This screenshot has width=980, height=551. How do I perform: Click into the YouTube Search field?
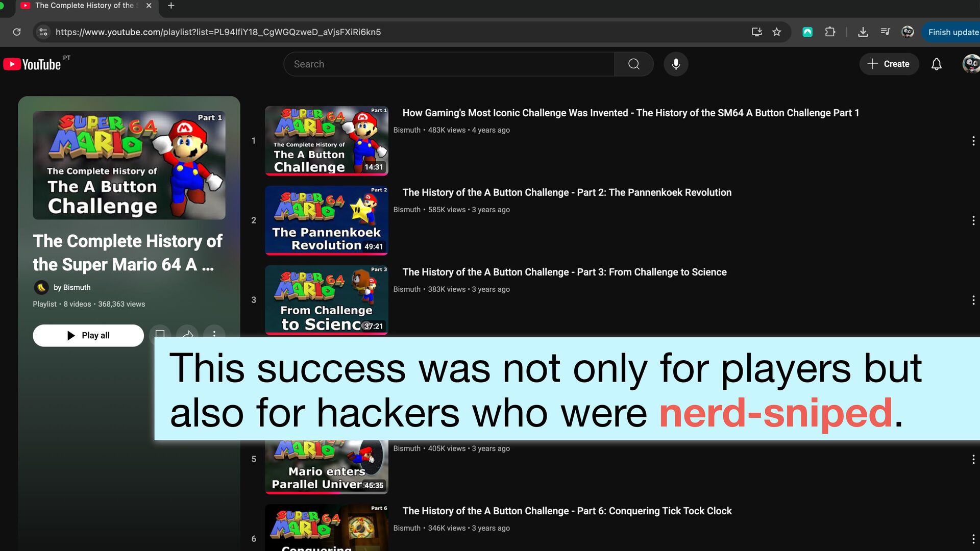[449, 64]
